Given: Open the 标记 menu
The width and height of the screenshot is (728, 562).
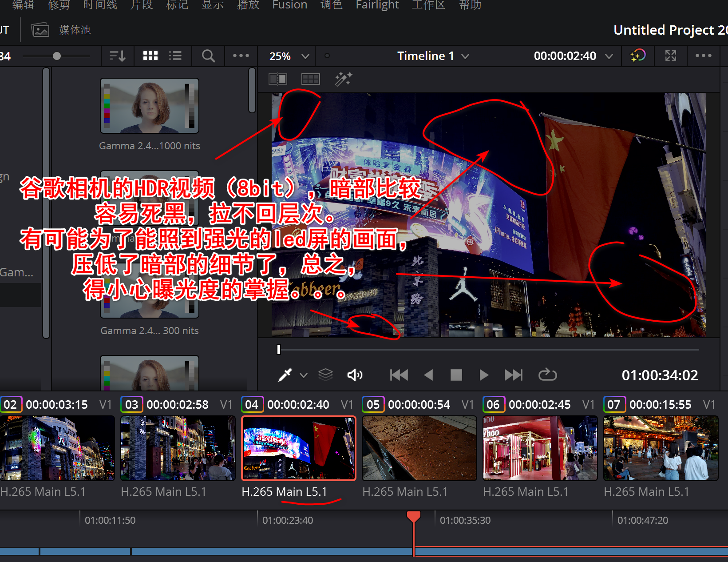Looking at the screenshot, I should pyautogui.click(x=177, y=5).
